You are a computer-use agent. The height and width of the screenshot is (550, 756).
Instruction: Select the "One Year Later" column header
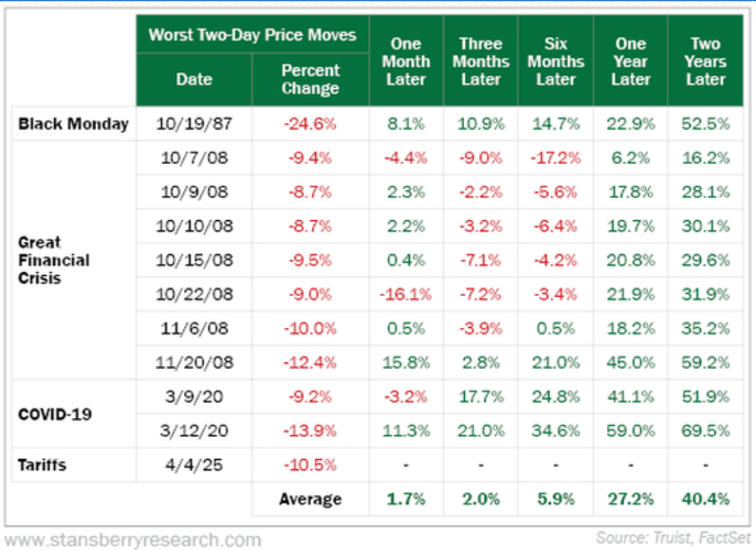(630, 61)
